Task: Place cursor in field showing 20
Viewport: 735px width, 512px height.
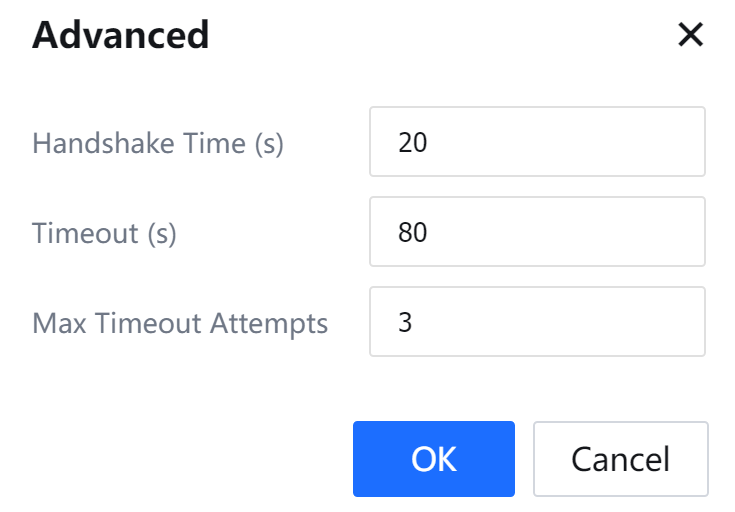Action: 537,142
